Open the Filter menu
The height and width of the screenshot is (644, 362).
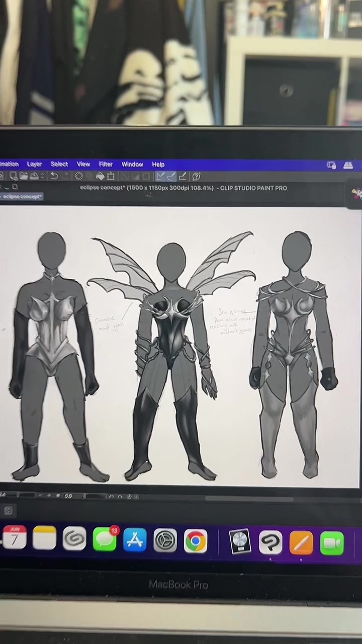106,164
